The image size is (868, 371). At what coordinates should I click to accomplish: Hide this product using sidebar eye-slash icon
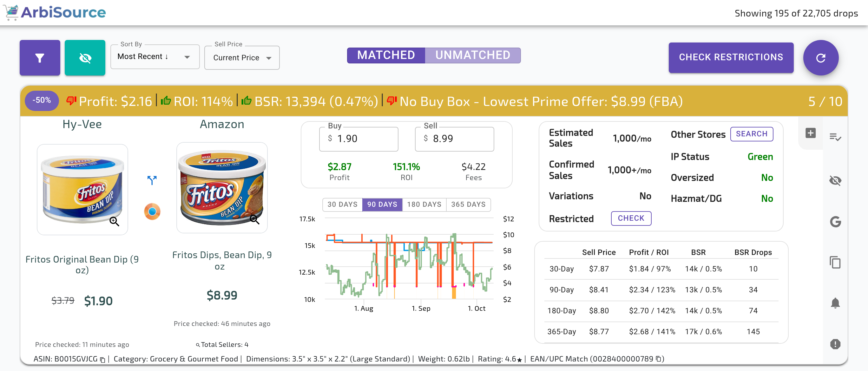tap(835, 180)
